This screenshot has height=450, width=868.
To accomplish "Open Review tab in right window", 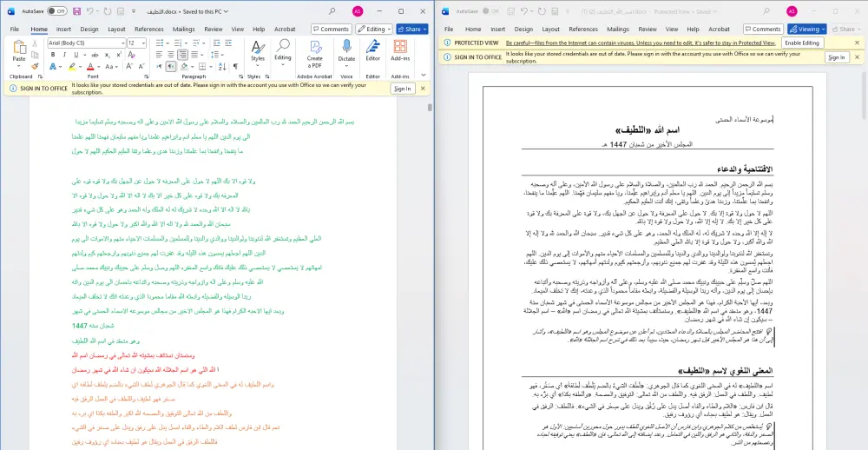I will point(647,30).
